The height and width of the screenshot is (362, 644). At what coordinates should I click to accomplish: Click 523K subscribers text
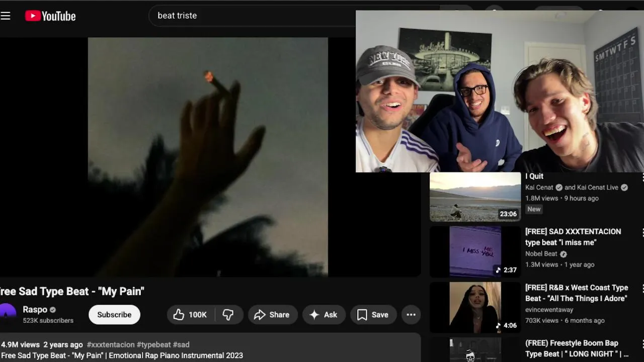[x=48, y=320]
